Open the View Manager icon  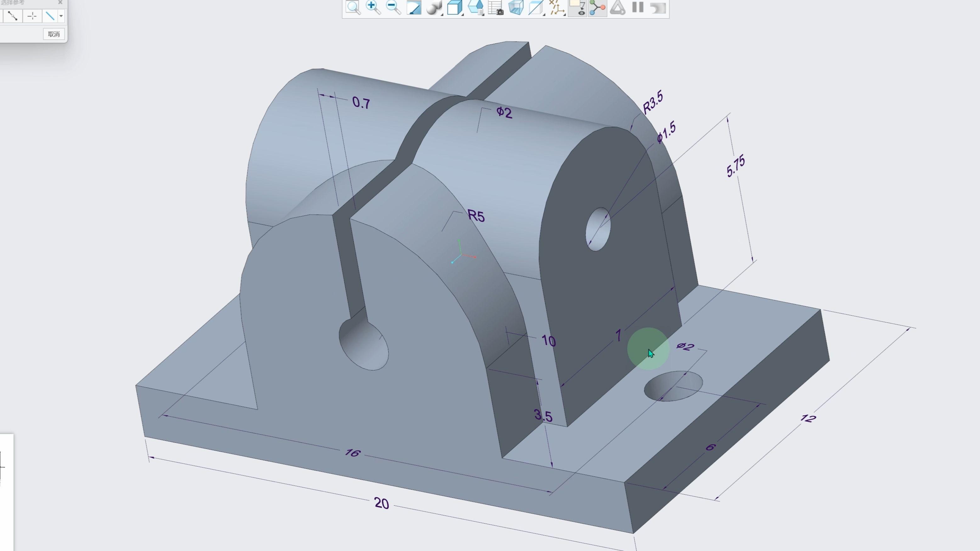pyautogui.click(x=475, y=8)
